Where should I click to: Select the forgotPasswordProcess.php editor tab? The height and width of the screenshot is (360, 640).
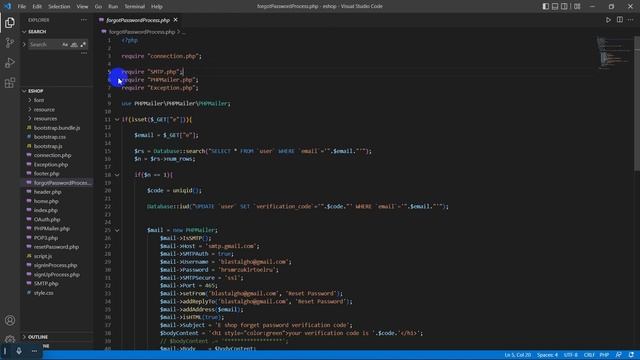pyautogui.click(x=138, y=20)
